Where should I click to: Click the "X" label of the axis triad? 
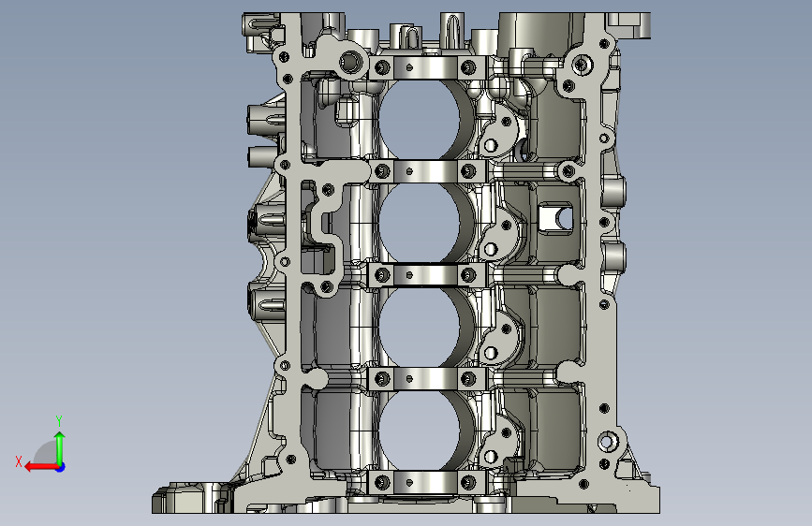click(19, 461)
